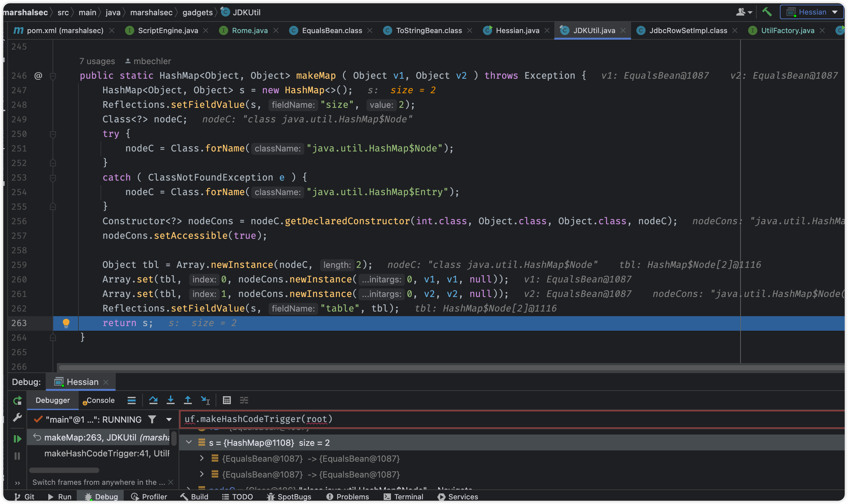Viewport: 848px width, 504px height.
Task: Click the Trace Current Stream Chain icon
Action: pyautogui.click(x=244, y=400)
